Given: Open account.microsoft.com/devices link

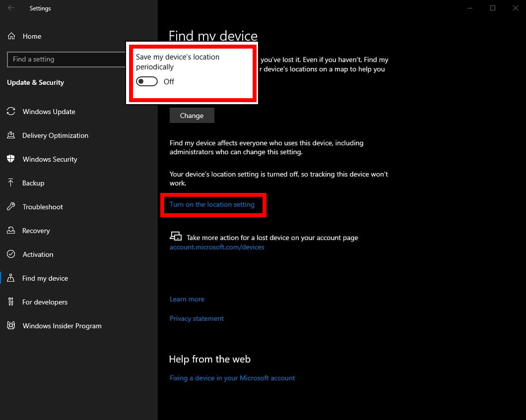Looking at the screenshot, I should (217, 247).
